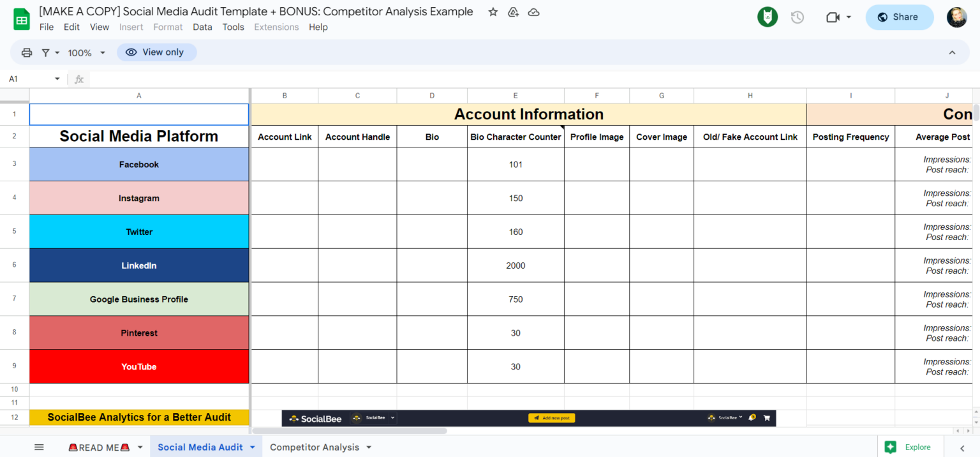The width and height of the screenshot is (980, 457).
Task: Open the Data menu
Action: (202, 27)
